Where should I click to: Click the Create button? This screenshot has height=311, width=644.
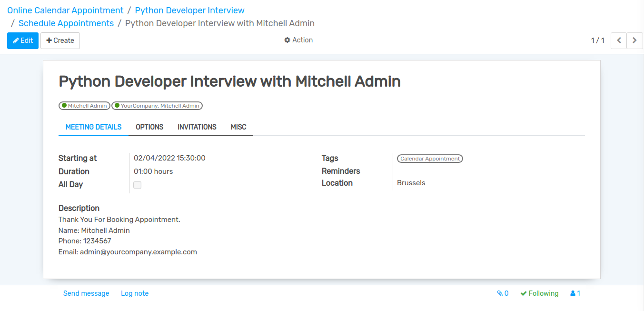(60, 40)
